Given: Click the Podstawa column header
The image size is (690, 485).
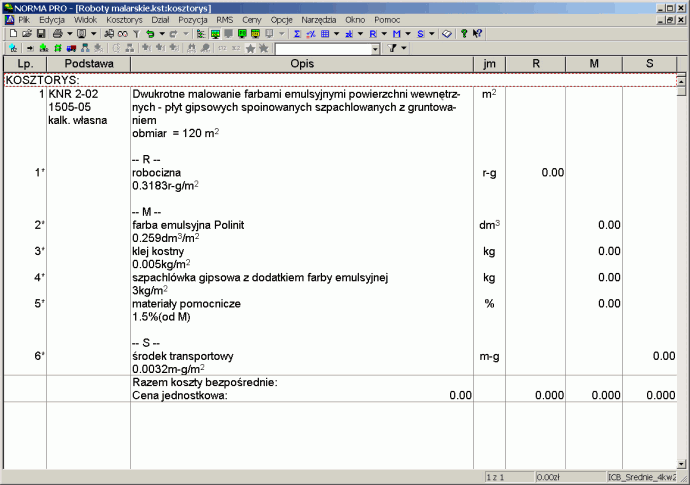Looking at the screenshot, I should (88, 64).
